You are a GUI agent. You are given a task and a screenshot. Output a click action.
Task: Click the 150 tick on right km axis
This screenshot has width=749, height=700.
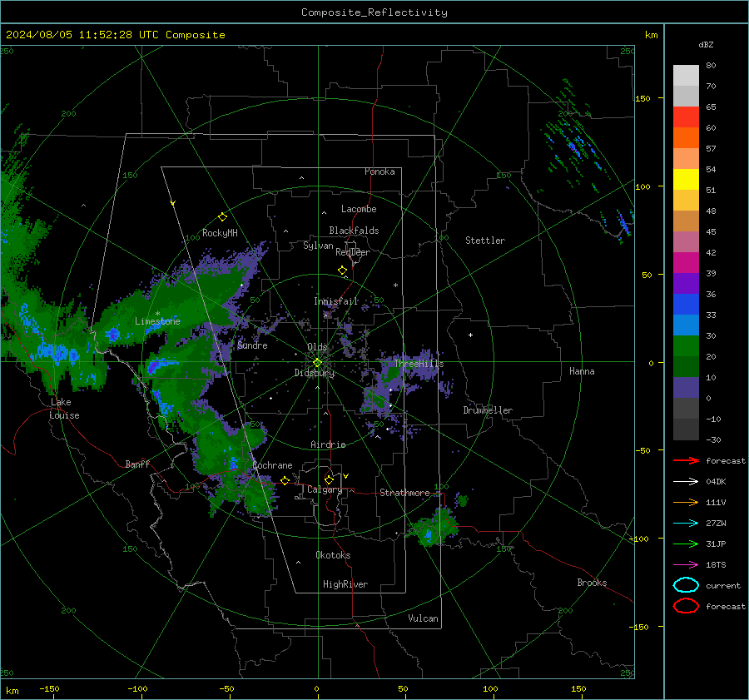coord(643,98)
